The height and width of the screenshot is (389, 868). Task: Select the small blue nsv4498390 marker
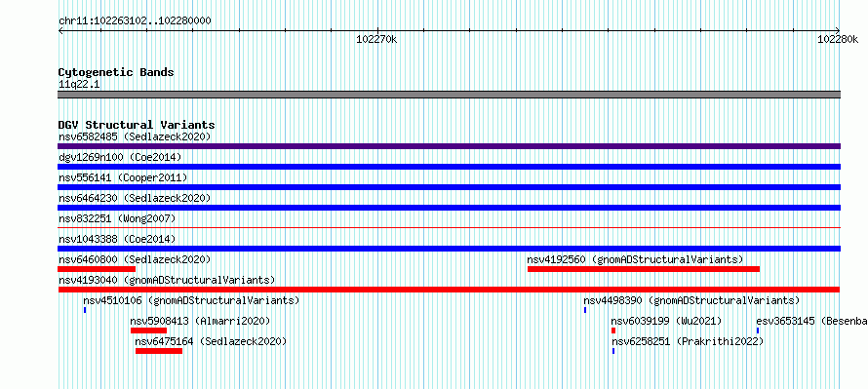pos(585,310)
